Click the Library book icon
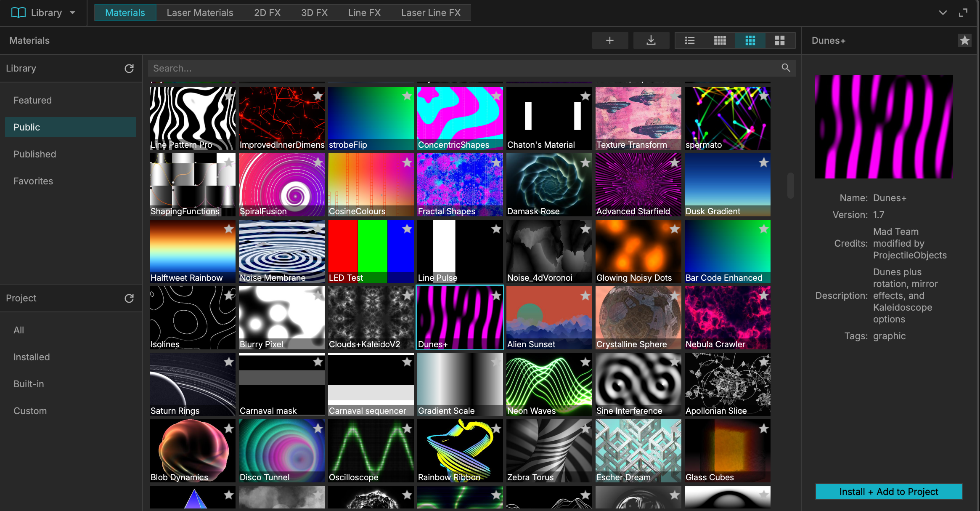The height and width of the screenshot is (511, 980). pos(19,13)
